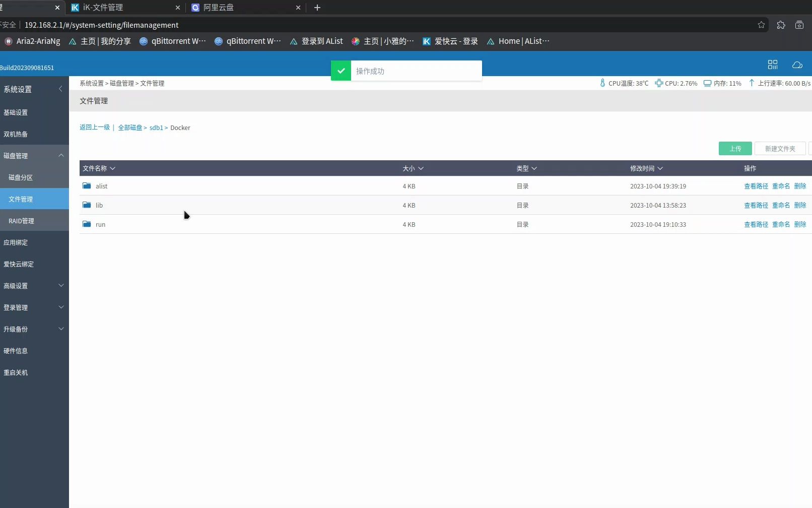812x508 pixels.
Task: Open the 主页 | 我的分享 bookmark
Action: tap(100, 41)
